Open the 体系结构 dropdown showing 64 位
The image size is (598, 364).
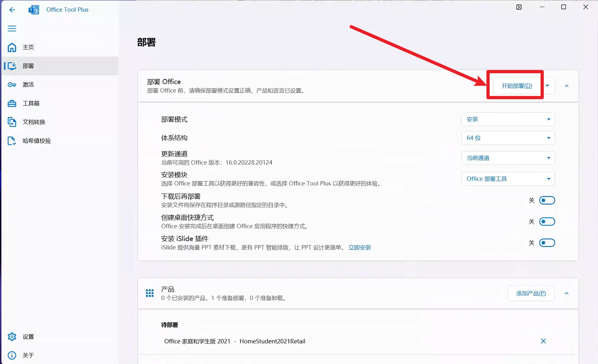(x=508, y=138)
